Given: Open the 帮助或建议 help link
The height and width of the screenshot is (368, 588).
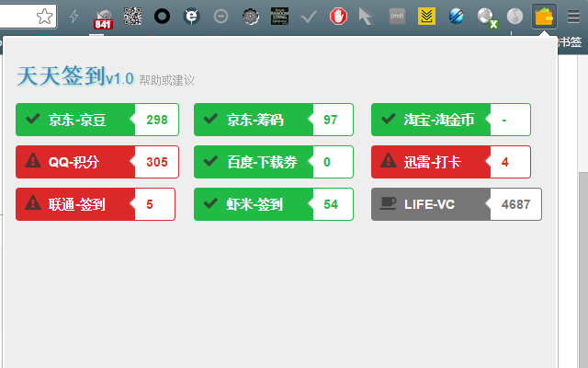Looking at the screenshot, I should pyautogui.click(x=166, y=80).
